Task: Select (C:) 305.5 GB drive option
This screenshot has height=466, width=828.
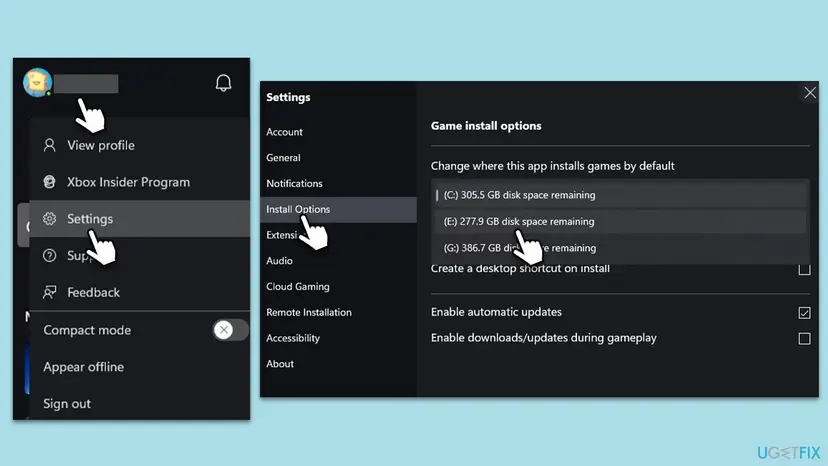Action: [620, 195]
